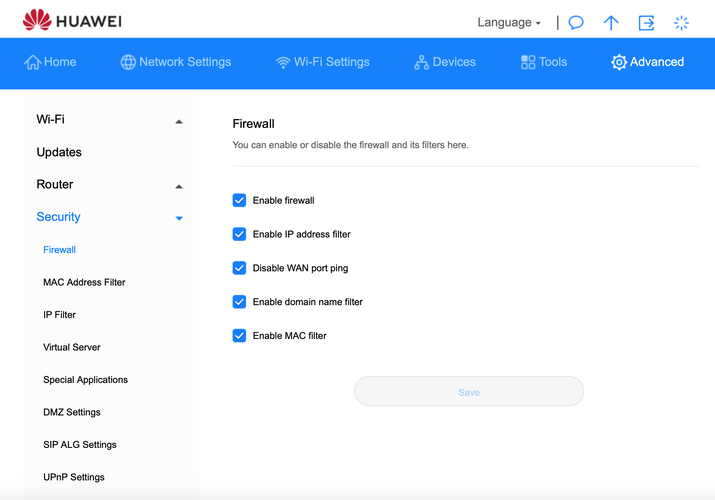Open SIP ALG Settings page
The image size is (715, 500).
(x=80, y=444)
